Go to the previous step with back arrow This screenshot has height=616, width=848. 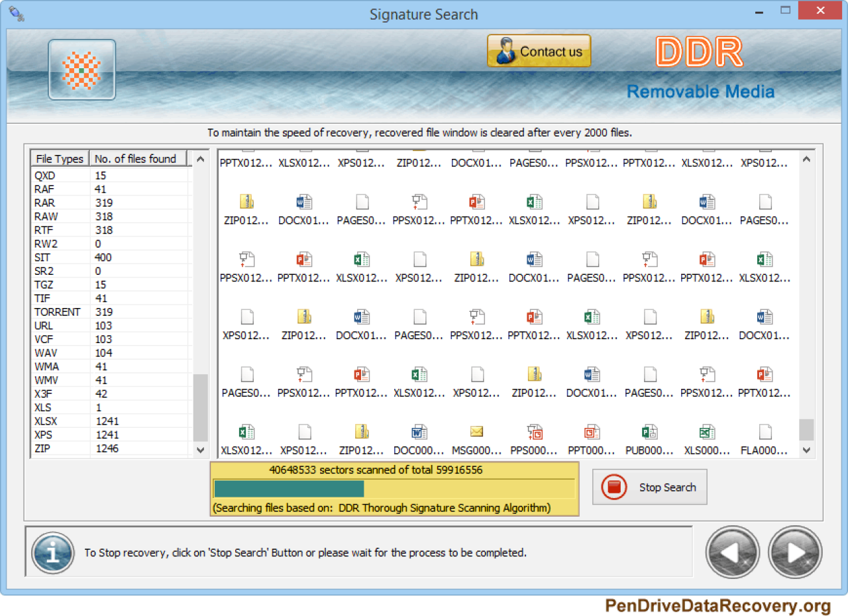point(732,552)
